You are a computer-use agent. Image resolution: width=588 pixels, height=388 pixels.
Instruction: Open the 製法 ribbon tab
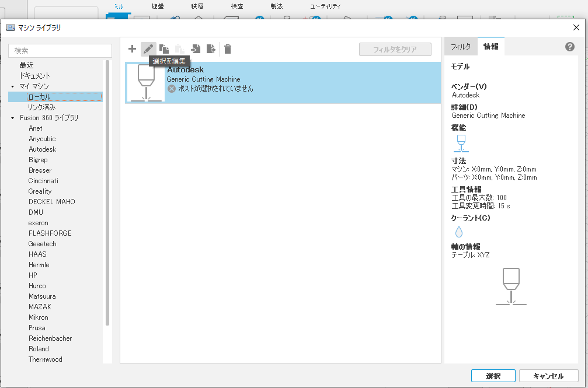[277, 6]
